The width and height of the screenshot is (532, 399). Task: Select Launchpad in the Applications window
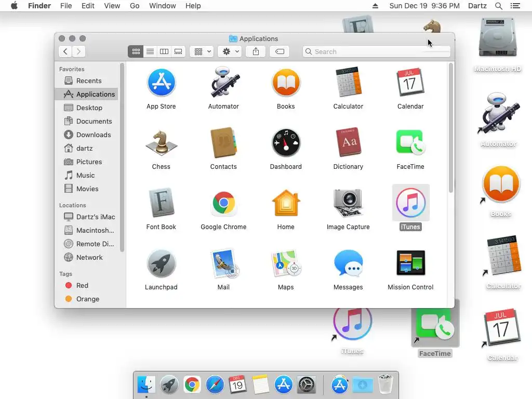161,263
